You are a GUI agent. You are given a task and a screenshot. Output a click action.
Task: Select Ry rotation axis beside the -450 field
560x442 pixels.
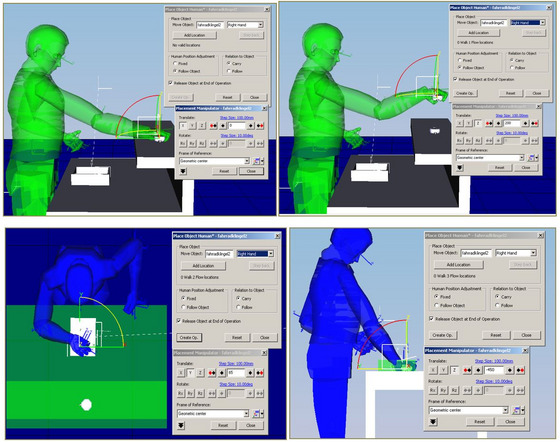tap(443, 391)
